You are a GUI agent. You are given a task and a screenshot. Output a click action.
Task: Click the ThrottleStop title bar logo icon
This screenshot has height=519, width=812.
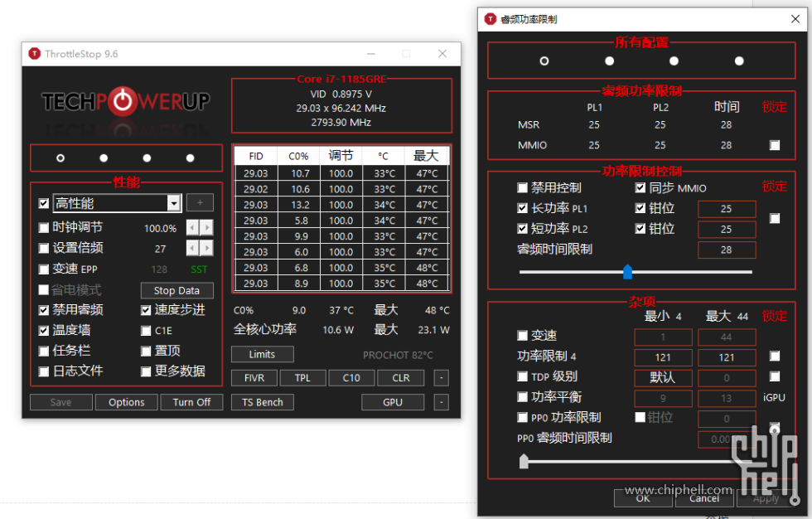tap(34, 53)
